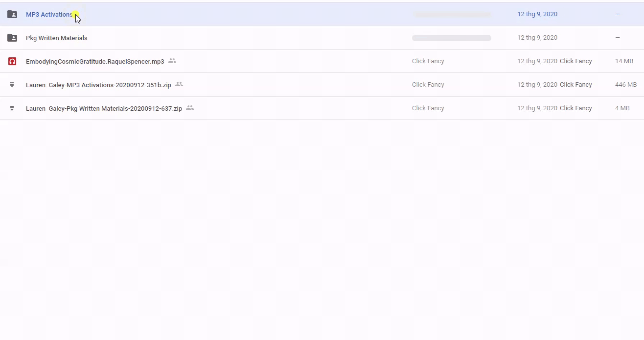The height and width of the screenshot is (340, 644).
Task: Click the 14 MB file size
Action: [x=624, y=61]
